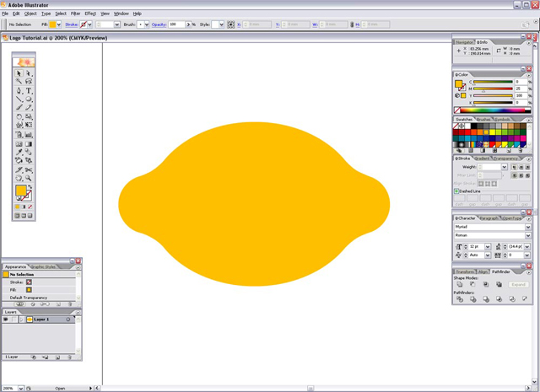
Task: Select the Magic Wand tool
Action: [x=19, y=82]
